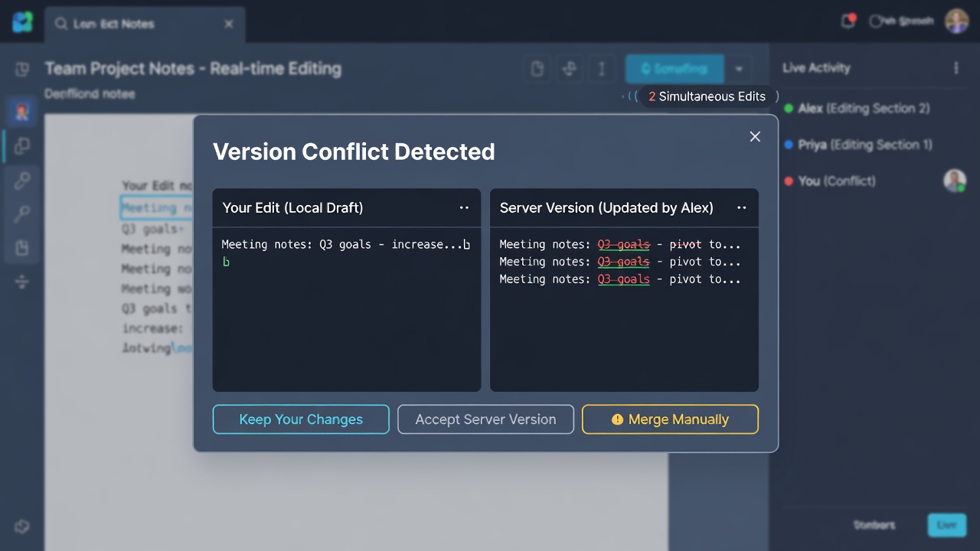This screenshot has height=551, width=980.
Task: Select You (Conflict) in Live Activity
Action: (x=829, y=181)
